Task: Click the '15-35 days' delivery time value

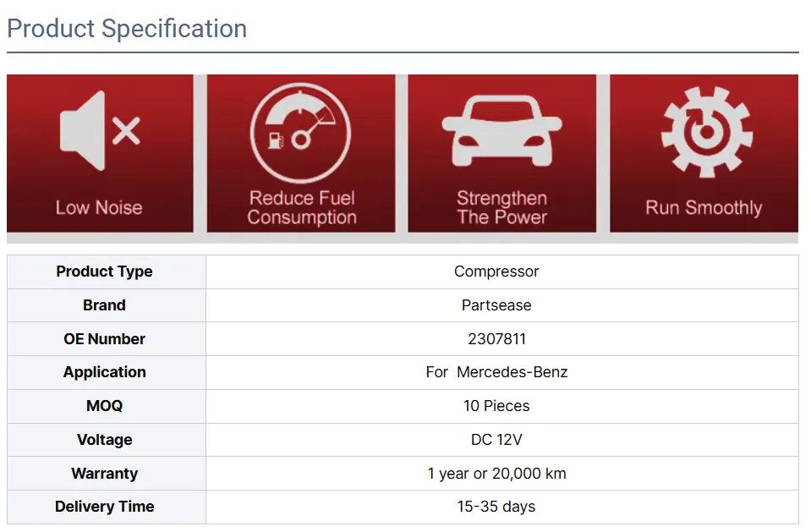Action: (x=496, y=507)
